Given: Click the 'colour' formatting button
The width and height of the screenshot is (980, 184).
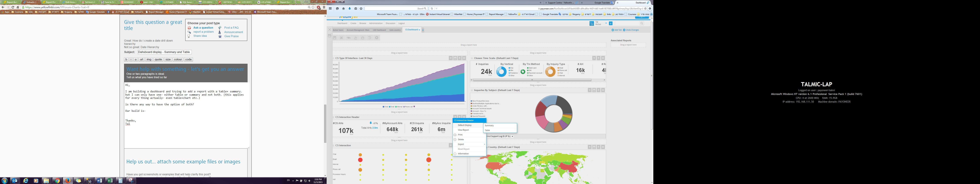Looking at the screenshot, I should [178, 59].
